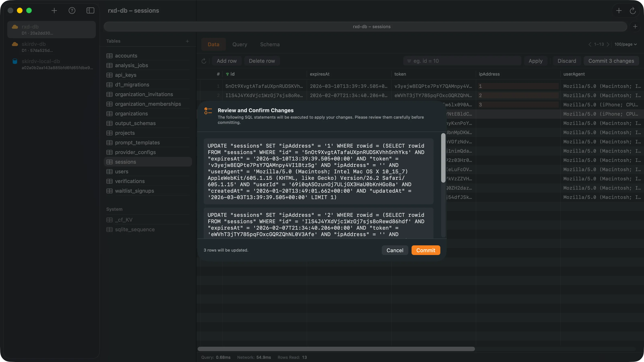Click the filter icon inside the filter field
The width and height of the screenshot is (644, 362).
409,61
